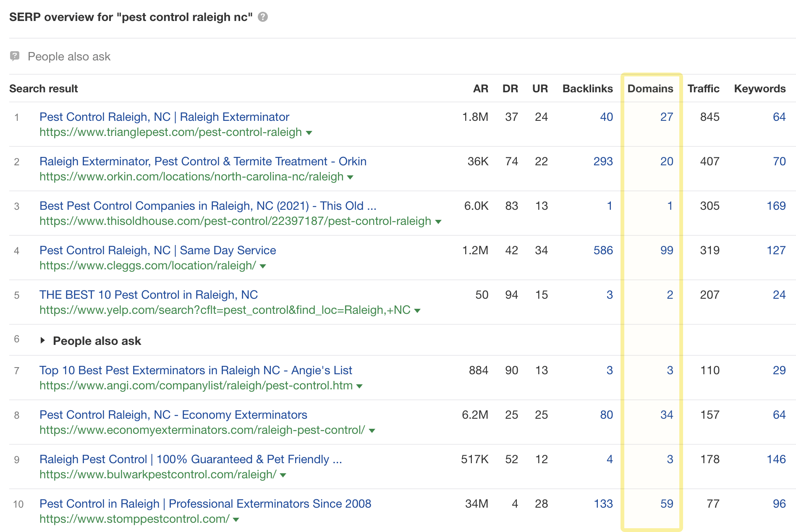Open dropdown arrow next to orkin.com URL
The width and height of the screenshot is (796, 532).
click(x=350, y=177)
